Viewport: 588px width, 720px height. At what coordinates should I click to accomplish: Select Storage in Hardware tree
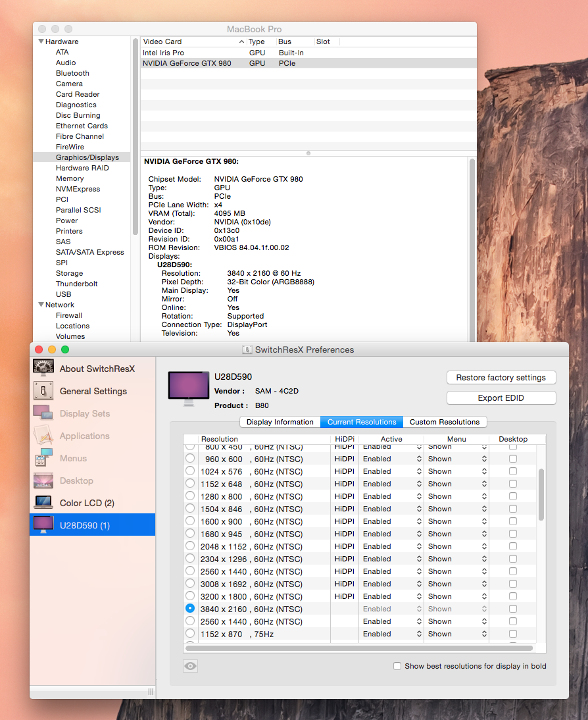tap(69, 272)
